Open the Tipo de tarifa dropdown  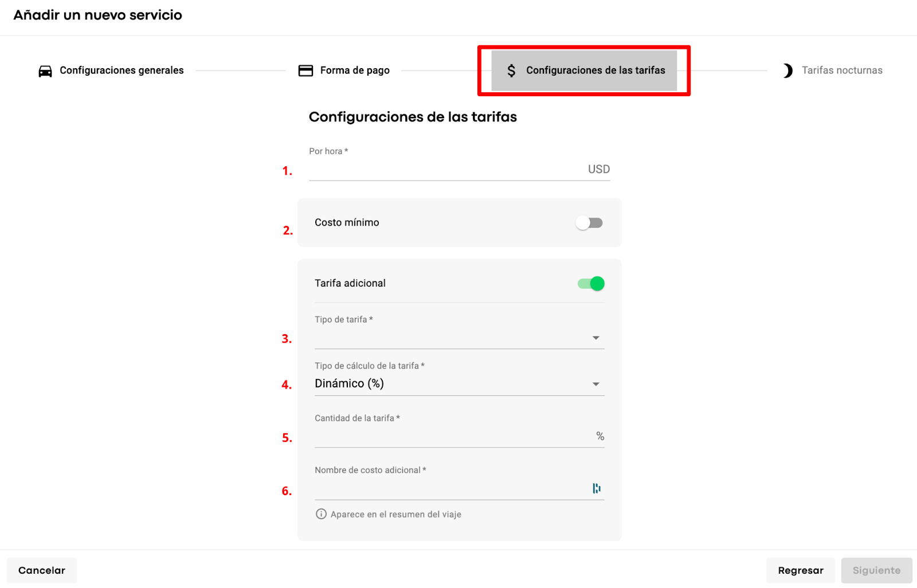click(x=458, y=338)
